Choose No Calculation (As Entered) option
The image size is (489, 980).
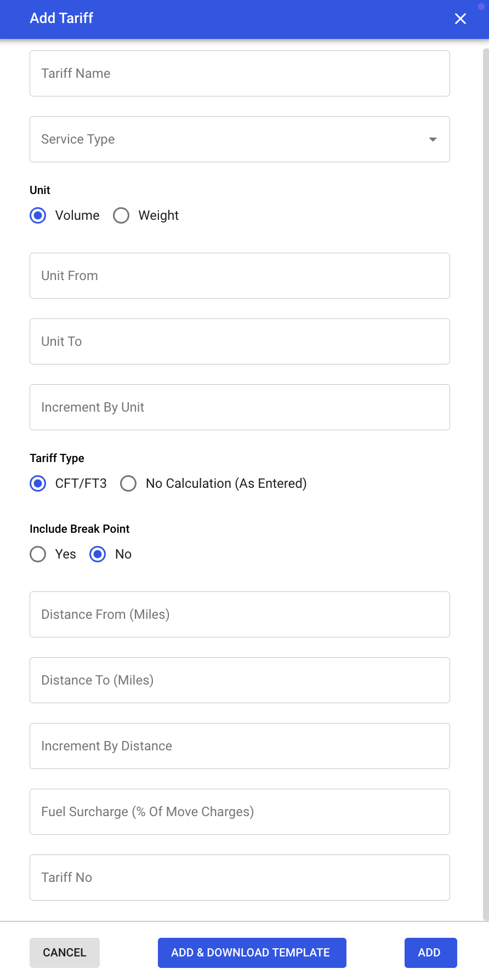tap(128, 483)
